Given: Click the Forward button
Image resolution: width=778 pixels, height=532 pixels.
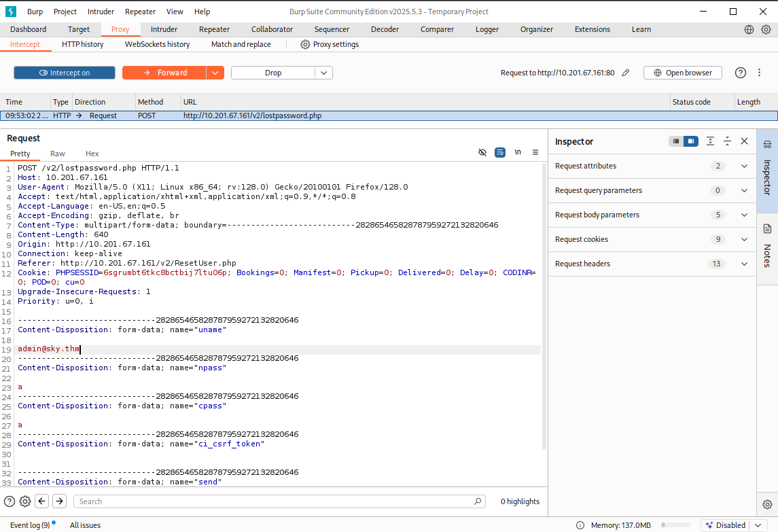Looking at the screenshot, I should (164, 73).
